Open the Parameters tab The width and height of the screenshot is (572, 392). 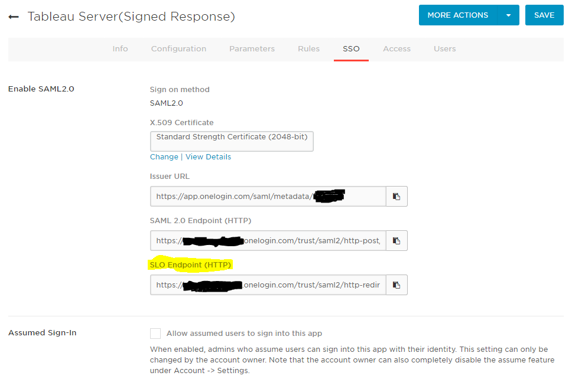[x=252, y=49]
